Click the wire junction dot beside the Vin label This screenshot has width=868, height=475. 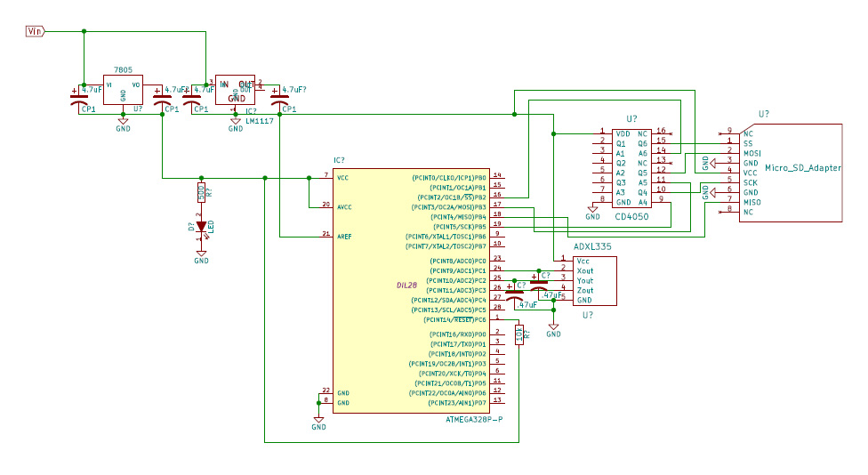coord(84,31)
